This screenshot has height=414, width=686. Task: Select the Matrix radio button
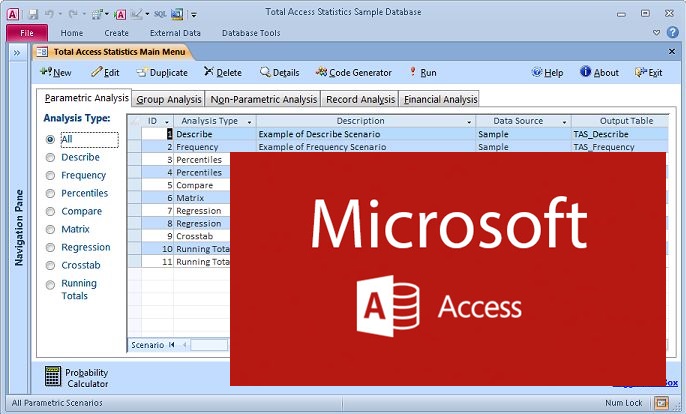pos(50,229)
